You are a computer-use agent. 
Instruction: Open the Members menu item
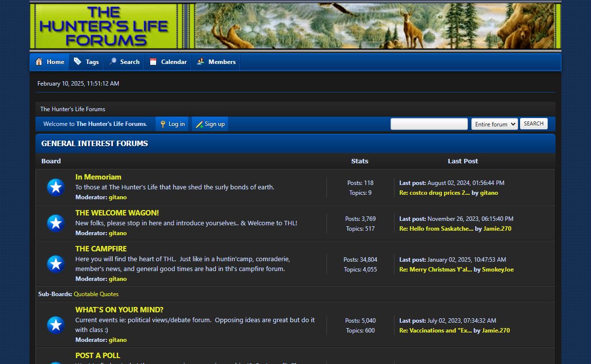coord(222,62)
